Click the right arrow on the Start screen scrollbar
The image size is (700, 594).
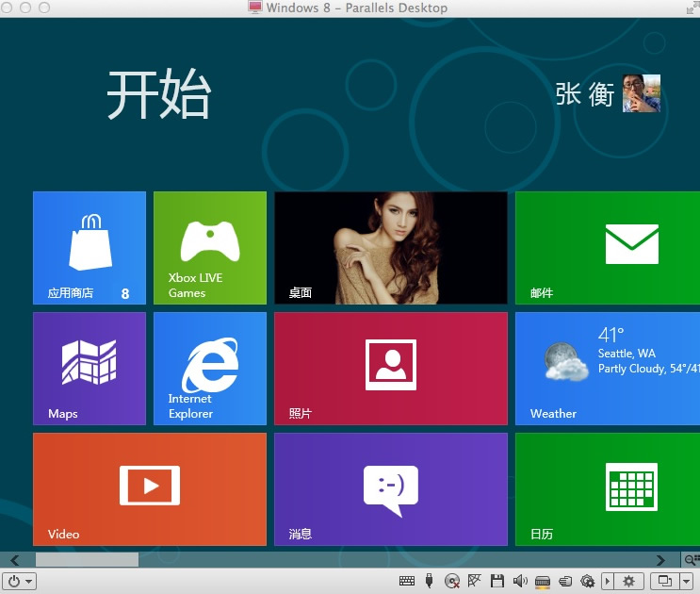coord(660,560)
